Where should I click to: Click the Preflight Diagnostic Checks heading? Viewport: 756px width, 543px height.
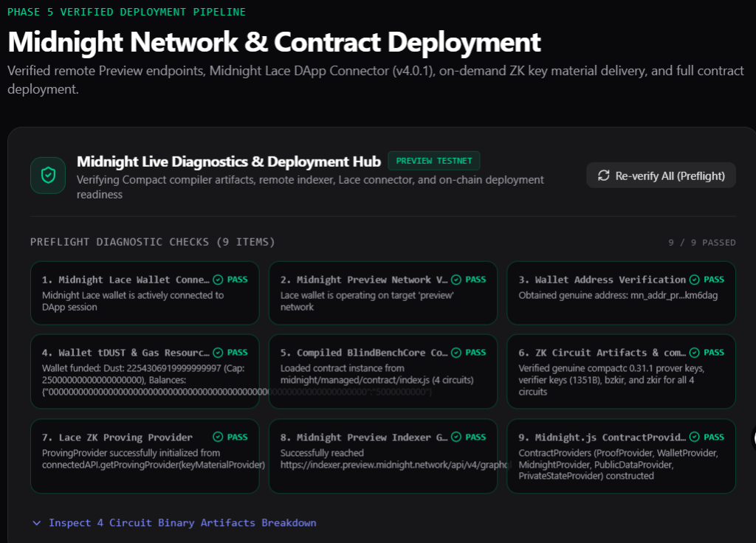tap(152, 242)
